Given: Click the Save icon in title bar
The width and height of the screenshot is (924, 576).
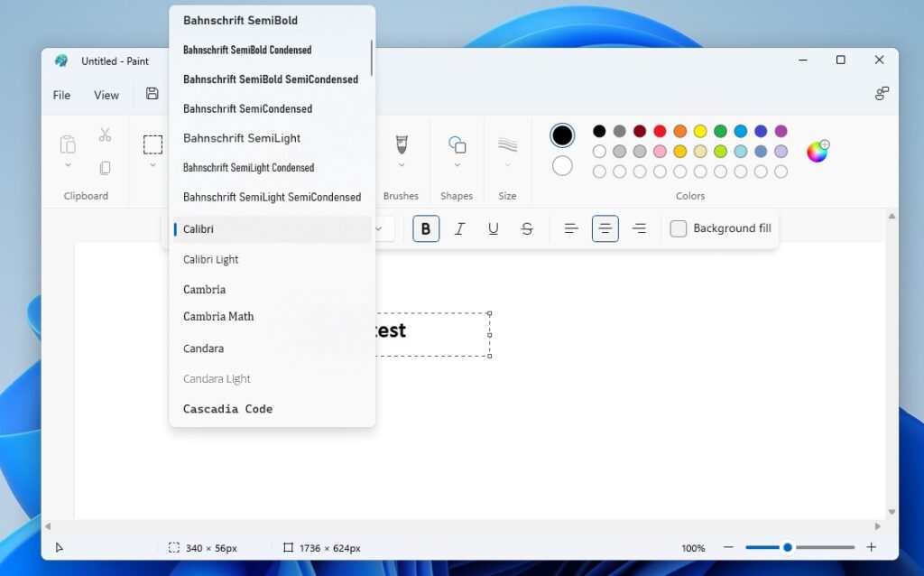Looking at the screenshot, I should pos(152,94).
